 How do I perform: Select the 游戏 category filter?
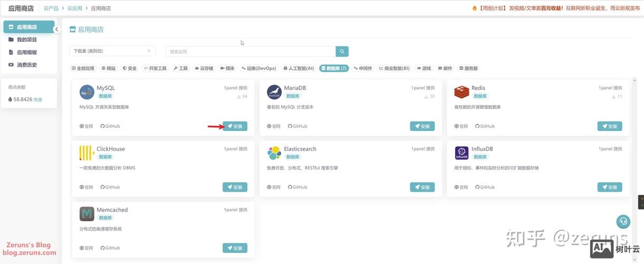(424, 68)
